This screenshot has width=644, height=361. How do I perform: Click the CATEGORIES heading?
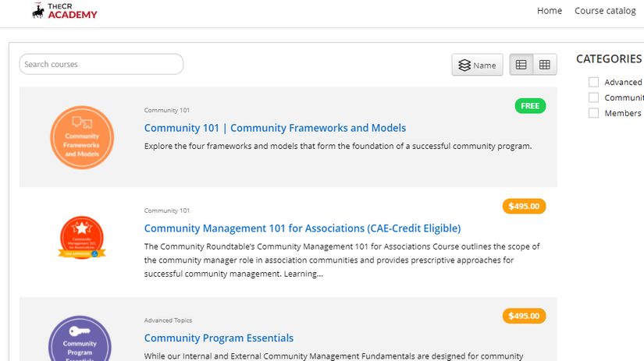pyautogui.click(x=609, y=59)
